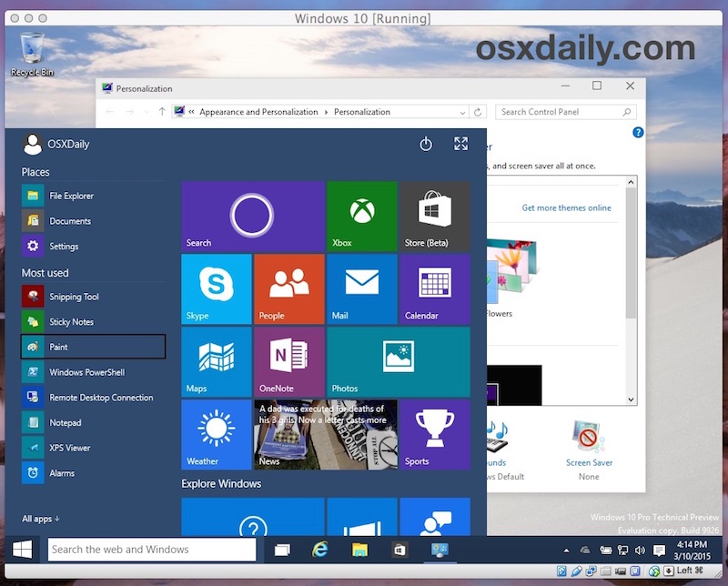Click the themes list scrollbar thumb
This screenshot has width=728, height=586.
coord(631,254)
